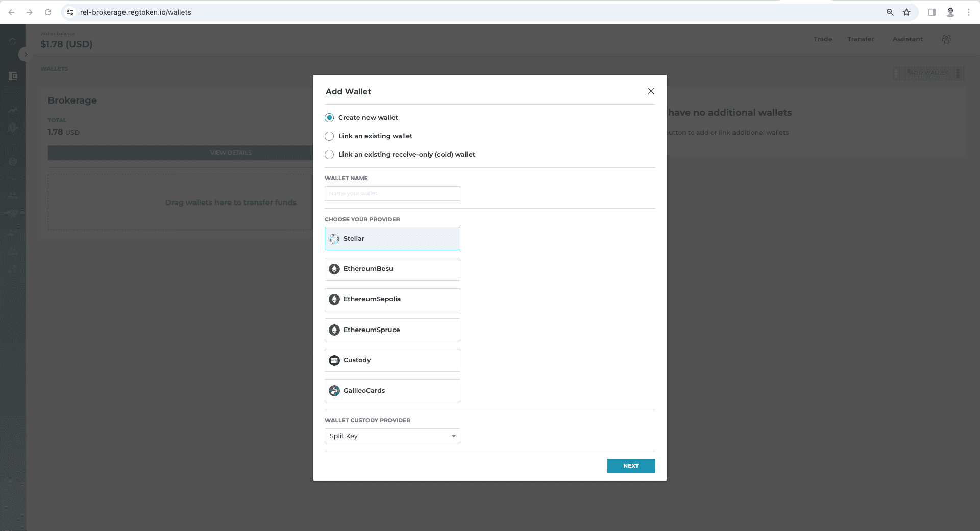980x531 pixels.
Task: Click the Add Wallet dialog title
Action: pos(348,92)
